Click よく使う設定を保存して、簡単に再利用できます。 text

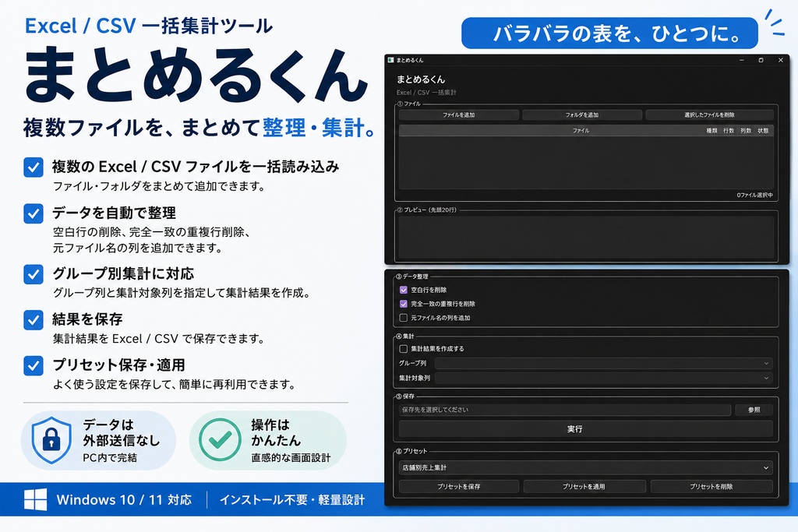(x=175, y=385)
